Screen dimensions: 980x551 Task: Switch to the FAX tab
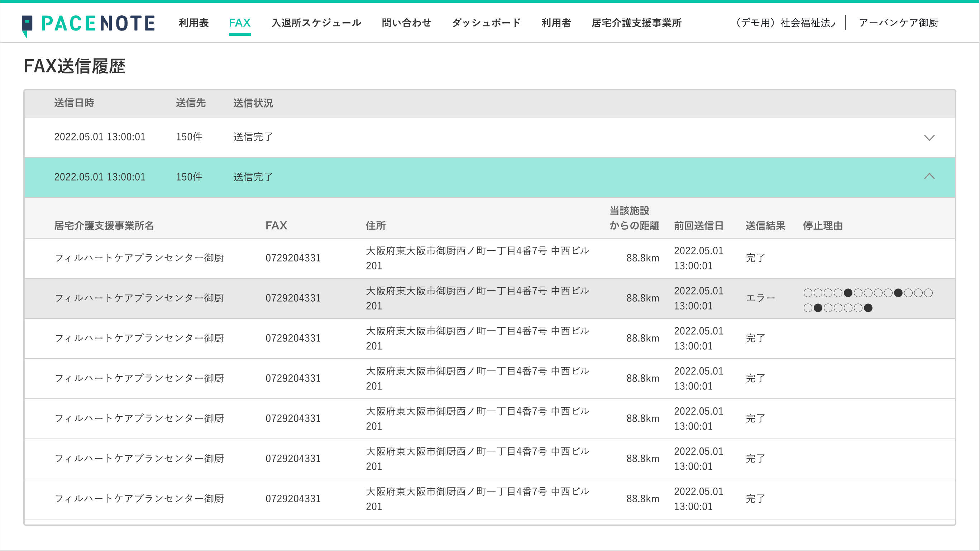pyautogui.click(x=240, y=23)
